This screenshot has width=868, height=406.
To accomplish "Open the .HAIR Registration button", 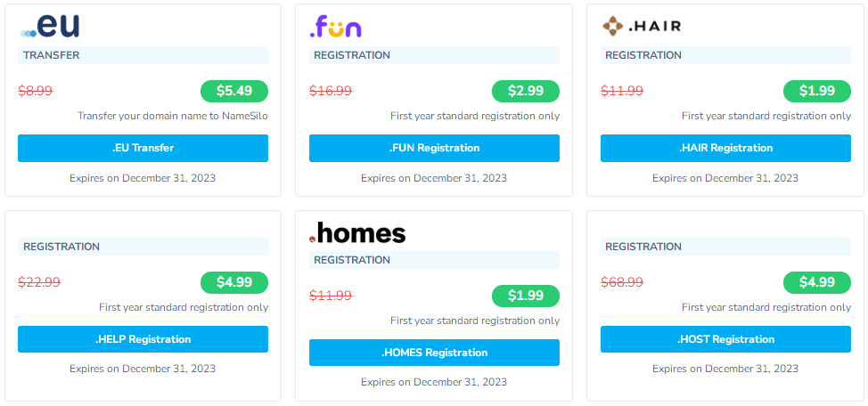I will pyautogui.click(x=725, y=148).
